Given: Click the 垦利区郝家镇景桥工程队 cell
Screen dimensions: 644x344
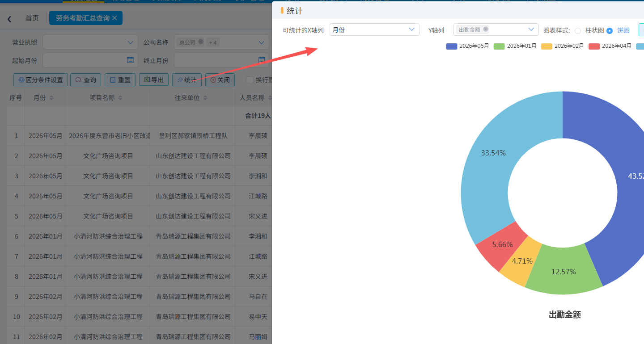Looking at the screenshot, I should click(193, 135).
